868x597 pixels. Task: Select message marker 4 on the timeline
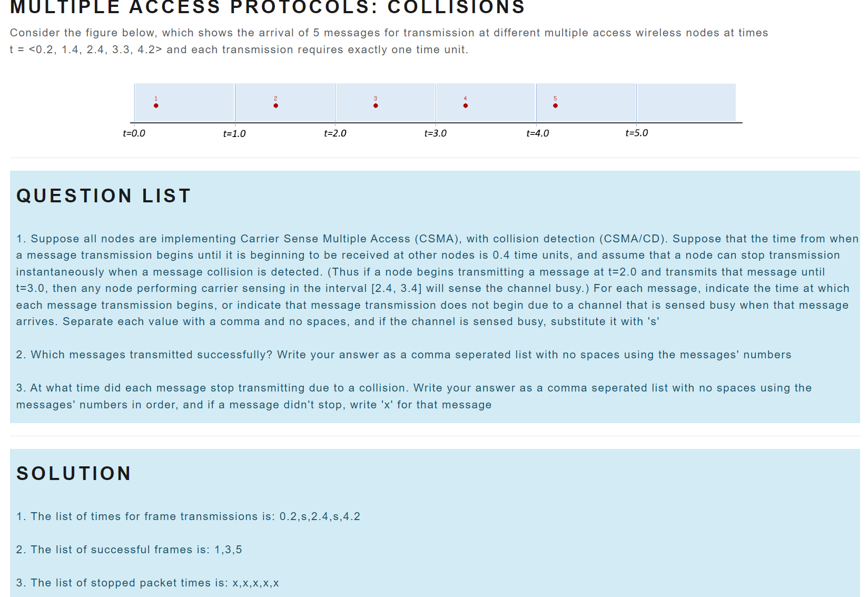[465, 105]
